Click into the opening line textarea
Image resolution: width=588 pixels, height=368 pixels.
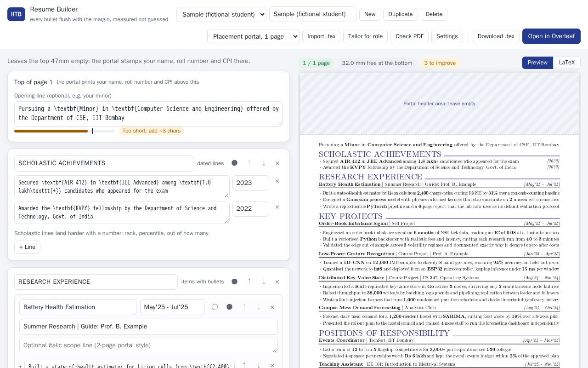coord(148,114)
